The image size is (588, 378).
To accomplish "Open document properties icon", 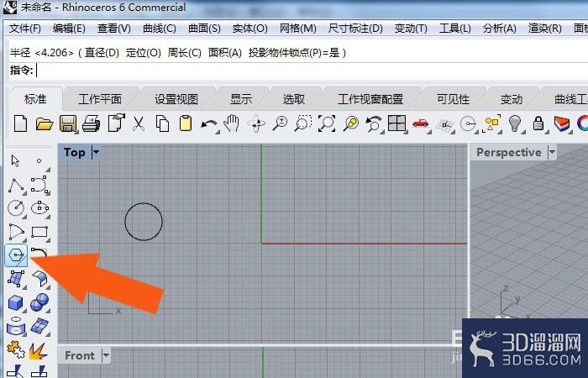I will click(x=116, y=123).
